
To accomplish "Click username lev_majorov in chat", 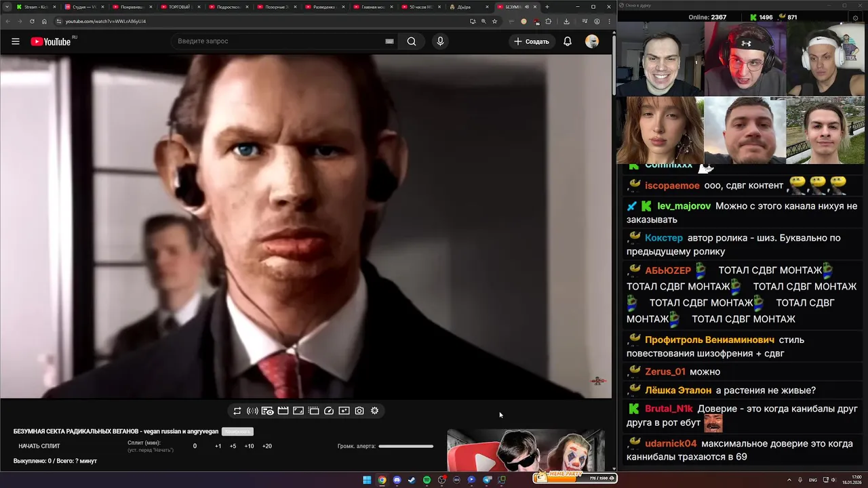I will click(x=684, y=206).
